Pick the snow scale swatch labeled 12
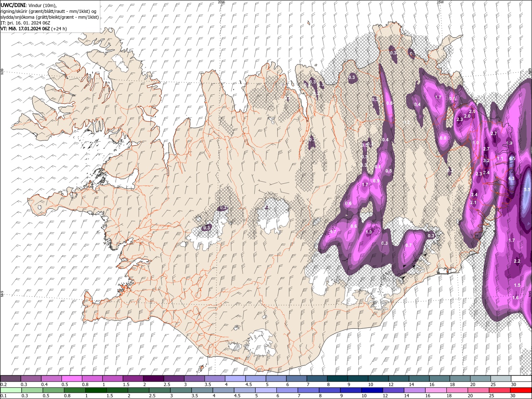Screen dimensions: 532x399 point(399,379)
